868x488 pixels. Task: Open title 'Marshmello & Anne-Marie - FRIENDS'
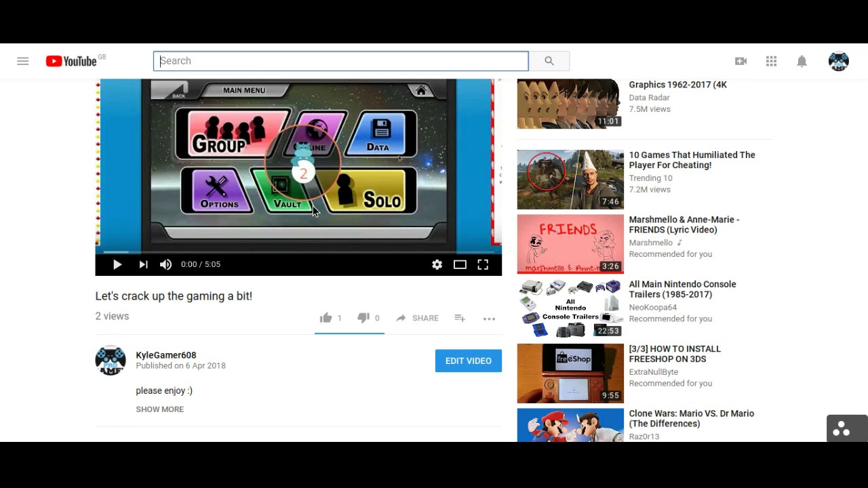click(684, 224)
